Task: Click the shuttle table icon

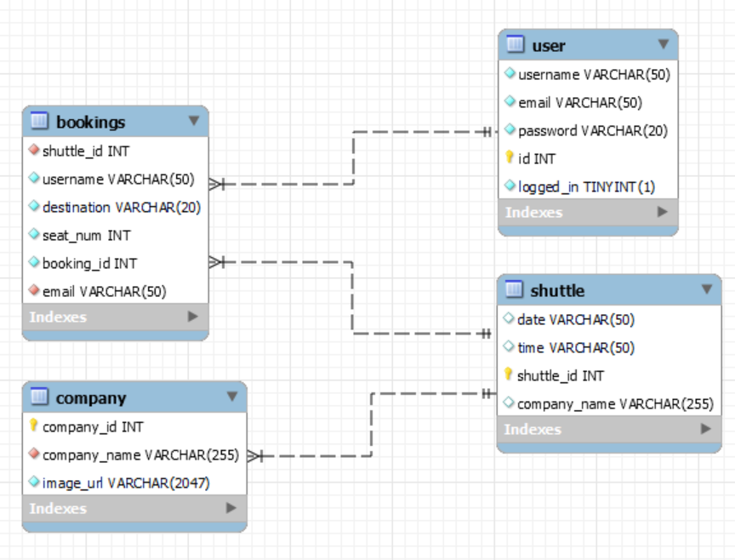Action: [x=514, y=289]
